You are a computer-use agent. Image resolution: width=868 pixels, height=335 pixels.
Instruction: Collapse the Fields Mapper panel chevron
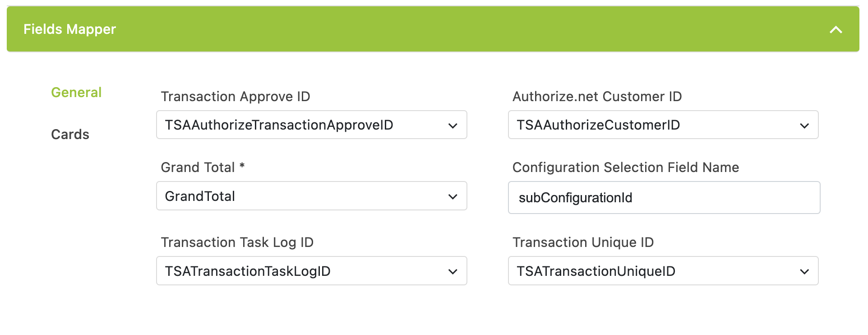[x=836, y=30]
